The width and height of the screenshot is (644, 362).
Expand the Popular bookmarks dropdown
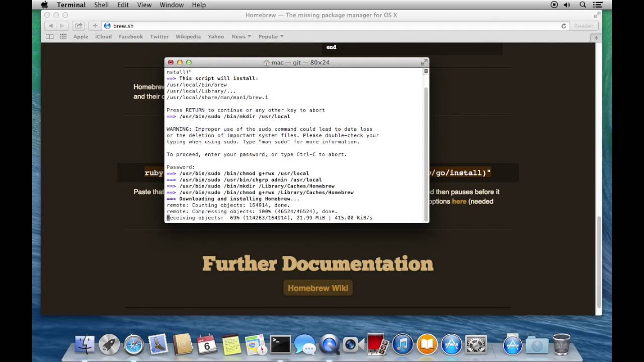coord(271,37)
